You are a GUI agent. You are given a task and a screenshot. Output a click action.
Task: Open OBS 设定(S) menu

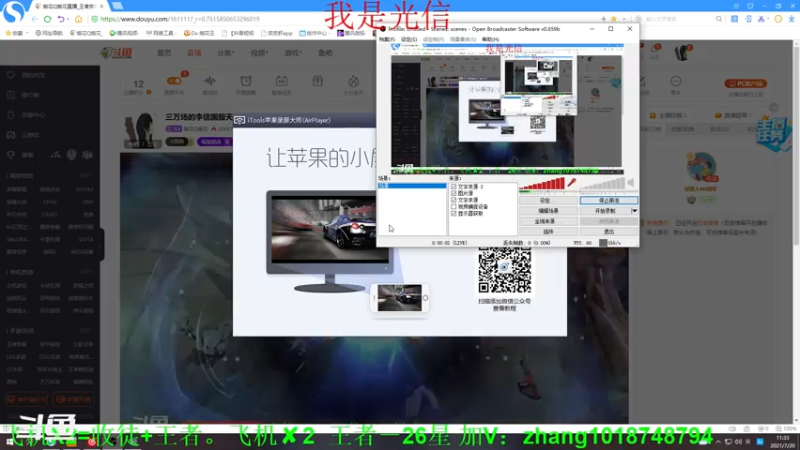[x=409, y=39]
